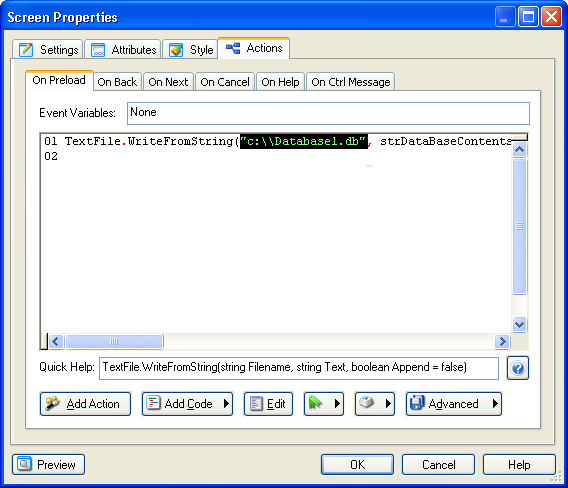Click vertical scrollbar down arrow in code editor
Viewport: 568px width, 488px height.
pos(519,324)
